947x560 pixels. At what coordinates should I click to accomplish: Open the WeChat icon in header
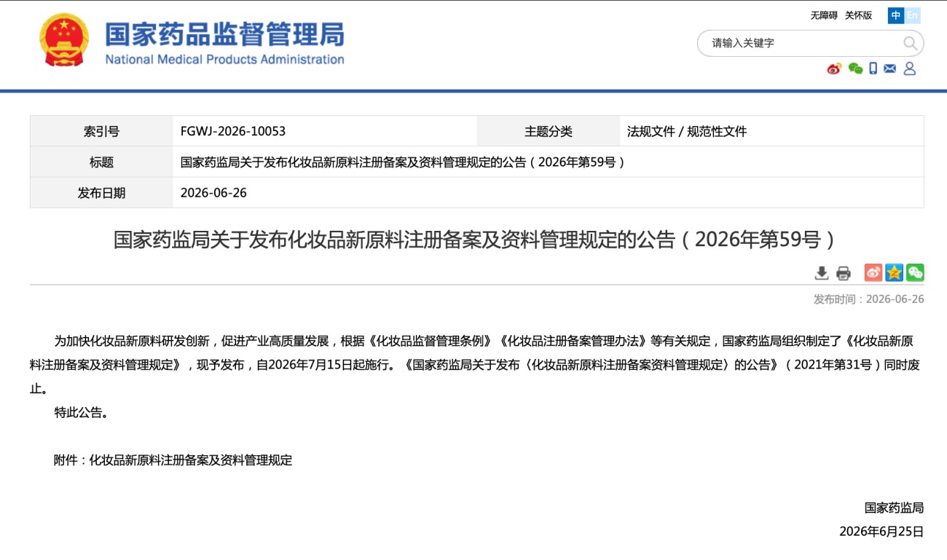(x=855, y=68)
